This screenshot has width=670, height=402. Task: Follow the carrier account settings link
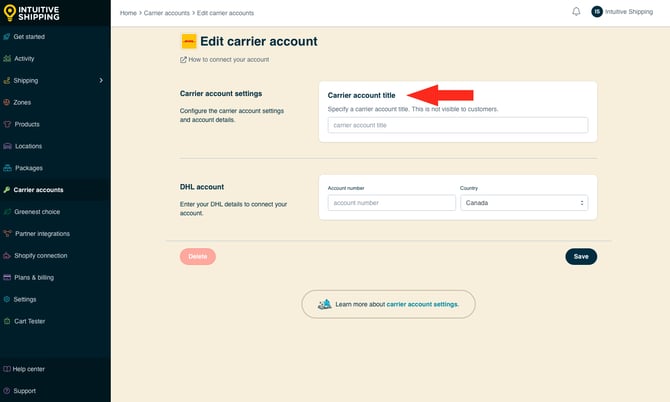coord(423,304)
